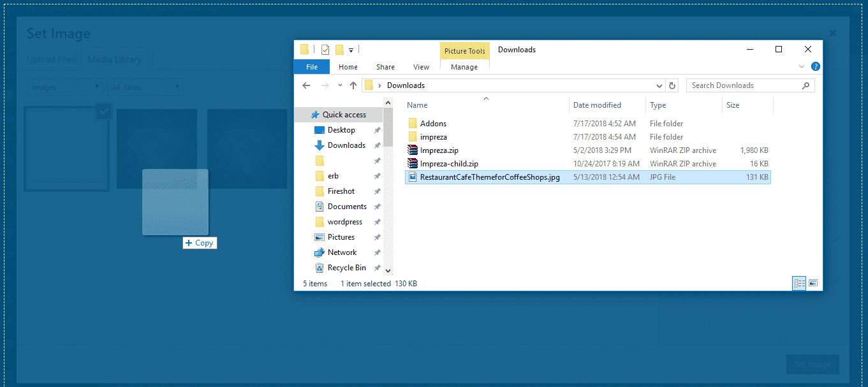This screenshot has height=387, width=868.
Task: Switch to the Share ribbon tab
Action: point(385,67)
